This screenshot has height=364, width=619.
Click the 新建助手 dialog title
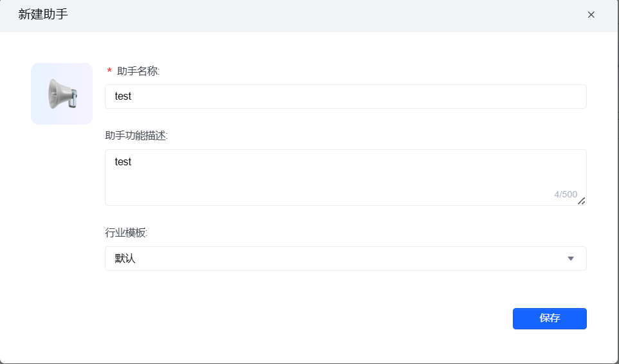click(x=43, y=15)
